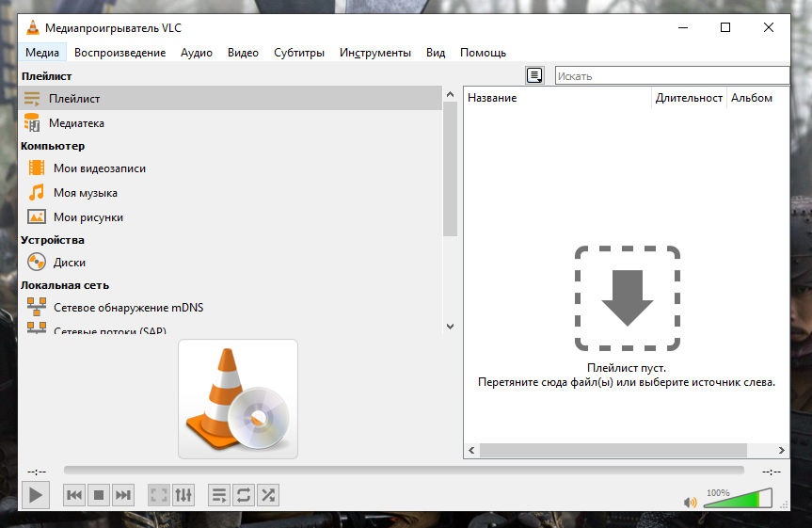812x528 pixels.
Task: Open the Медиа menu
Action: pyautogui.click(x=42, y=53)
